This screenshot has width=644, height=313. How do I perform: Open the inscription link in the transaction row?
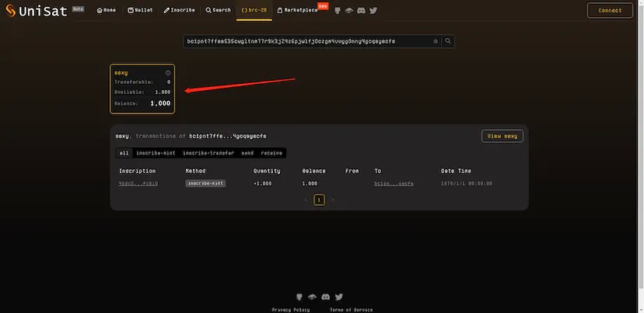tap(138, 183)
